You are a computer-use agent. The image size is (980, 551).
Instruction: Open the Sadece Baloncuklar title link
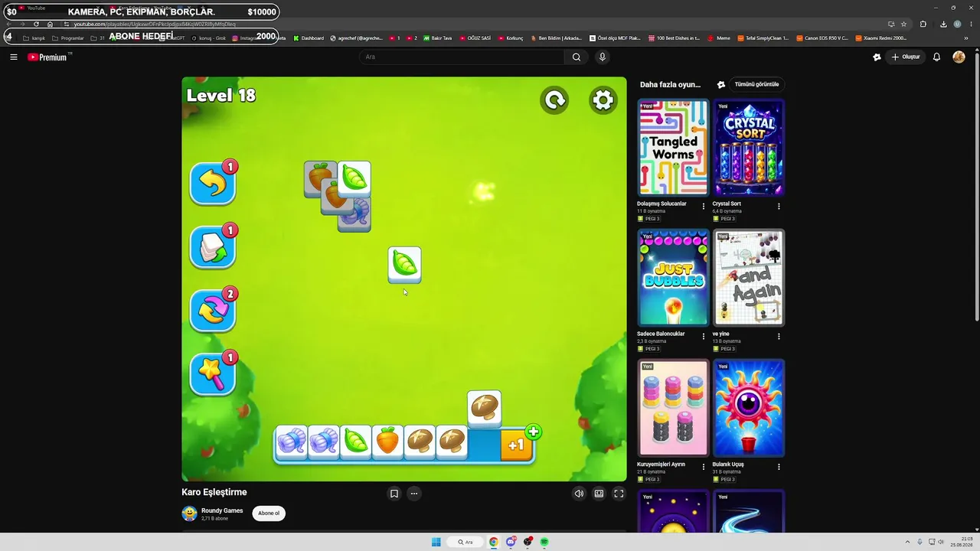661,334
